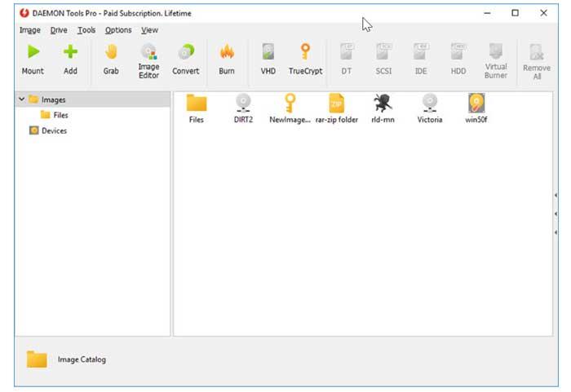
Task: Open the Drive menu
Action: (59, 30)
